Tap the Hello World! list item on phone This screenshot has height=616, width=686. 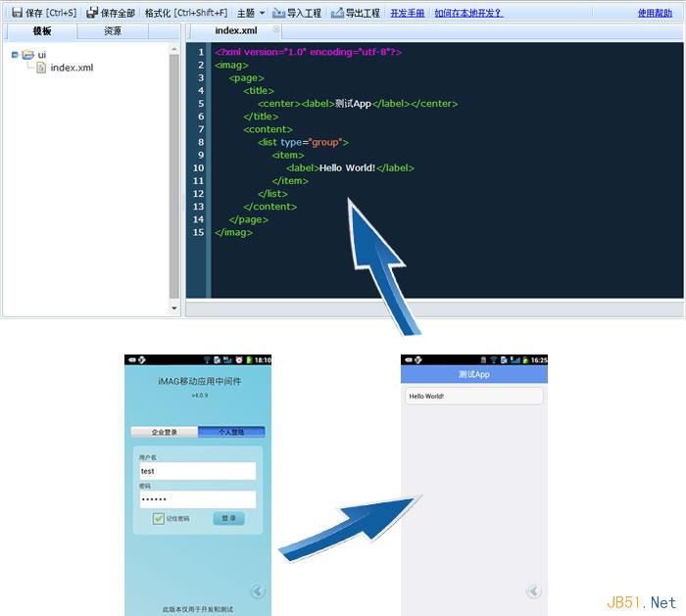click(x=473, y=396)
